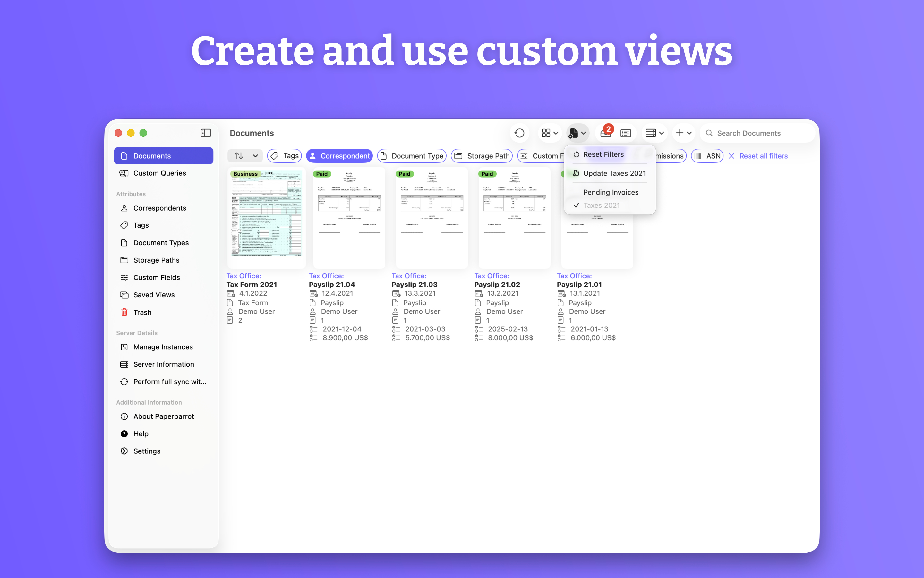Click the custom date 2025-02-13

pos(508,329)
